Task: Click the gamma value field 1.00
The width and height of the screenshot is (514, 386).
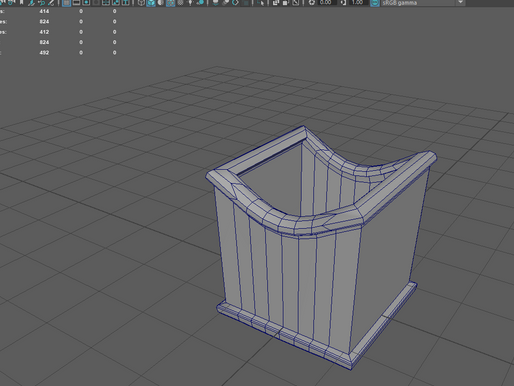Action: pos(358,2)
